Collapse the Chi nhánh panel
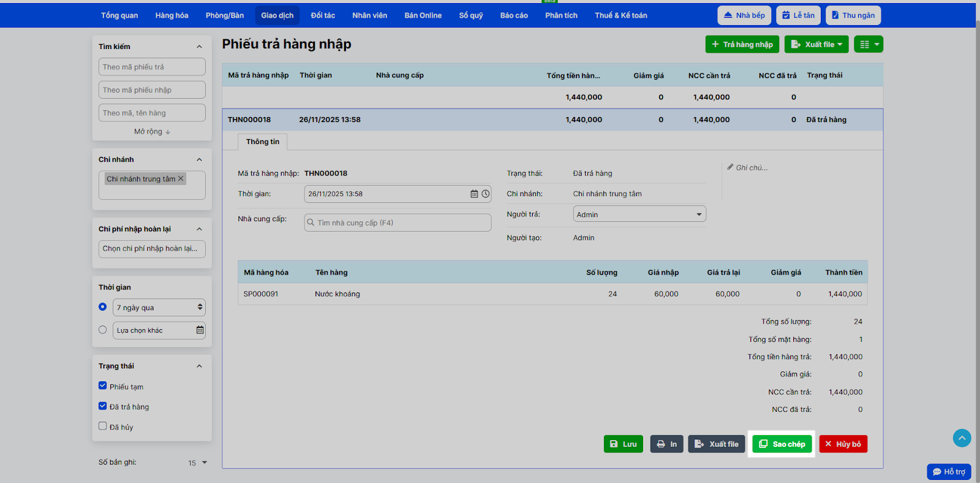Image resolution: width=980 pixels, height=483 pixels. pyautogui.click(x=199, y=159)
